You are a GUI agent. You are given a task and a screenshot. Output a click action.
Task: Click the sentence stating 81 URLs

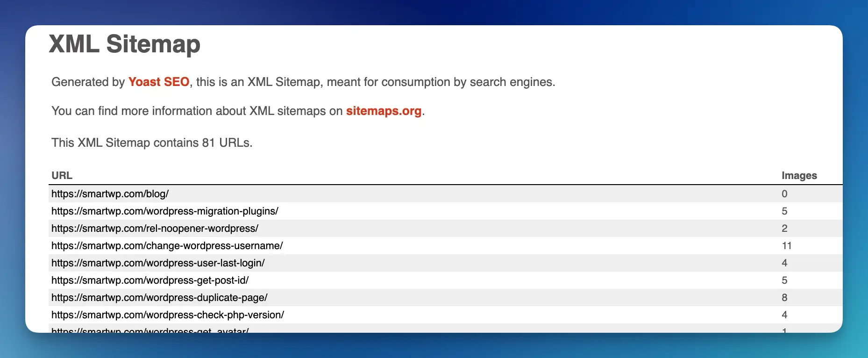[x=151, y=143]
